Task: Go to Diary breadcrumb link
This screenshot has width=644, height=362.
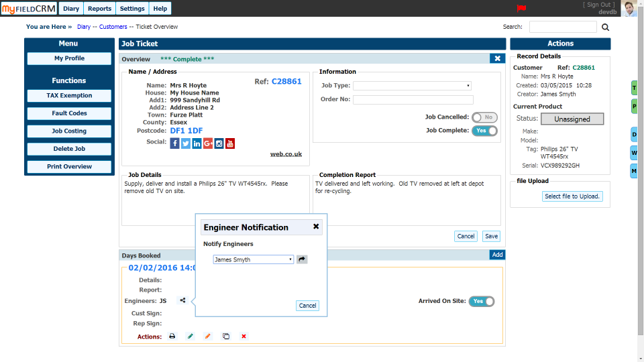Action: click(x=84, y=27)
